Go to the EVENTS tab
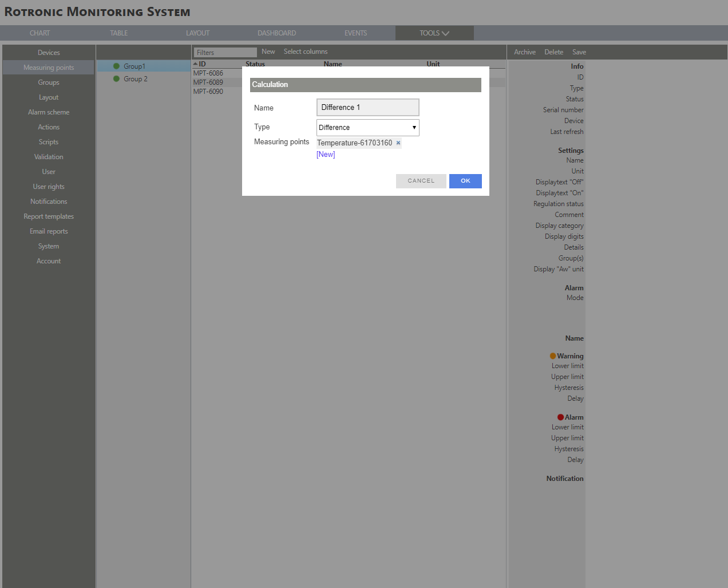The height and width of the screenshot is (588, 728). coord(356,33)
